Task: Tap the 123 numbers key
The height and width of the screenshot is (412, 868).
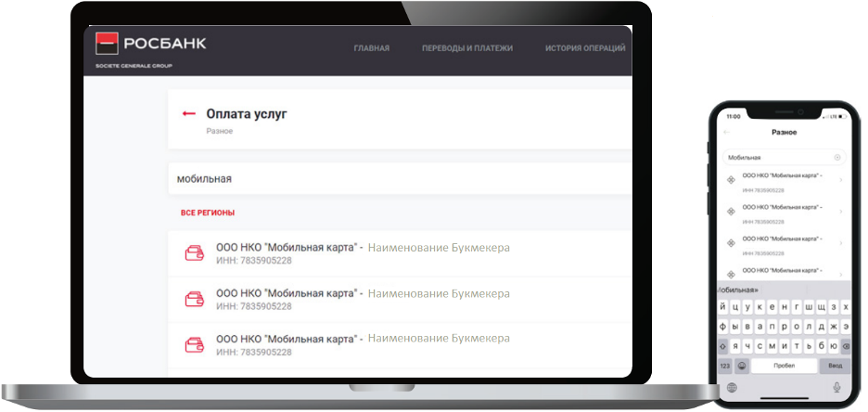Action: click(x=724, y=366)
